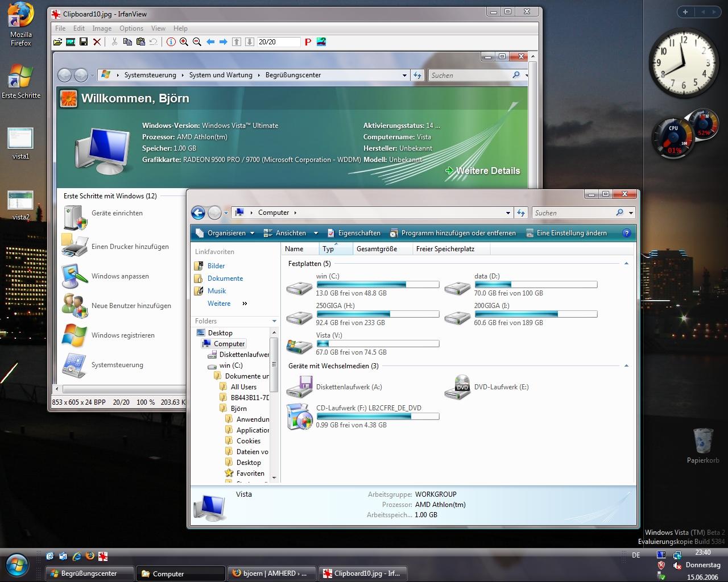
Task: Open the IrfanView slideshow icon
Action: point(71,41)
